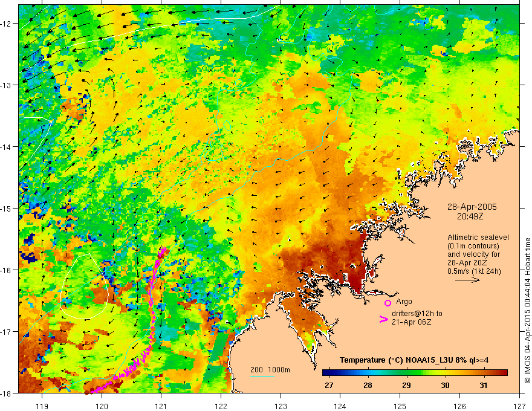This screenshot has width=532, height=411.
Task: Click the magenta Argo circle symbol
Action: pyautogui.click(x=388, y=303)
